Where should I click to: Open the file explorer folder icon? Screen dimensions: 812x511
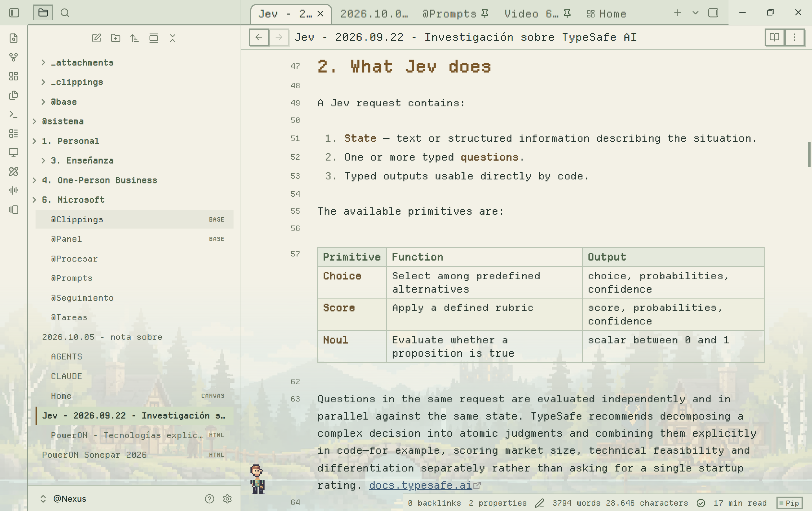(43, 13)
